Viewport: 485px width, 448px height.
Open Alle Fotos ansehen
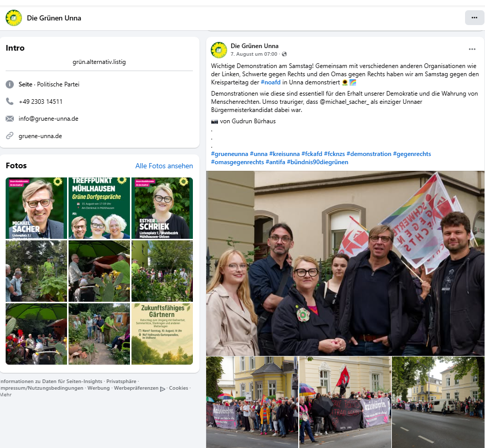tap(164, 166)
